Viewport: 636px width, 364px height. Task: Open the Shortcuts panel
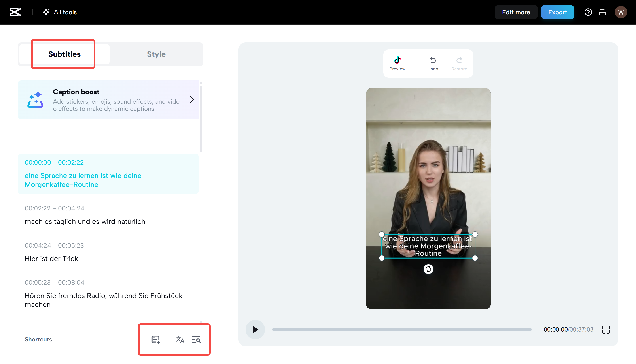click(x=38, y=340)
